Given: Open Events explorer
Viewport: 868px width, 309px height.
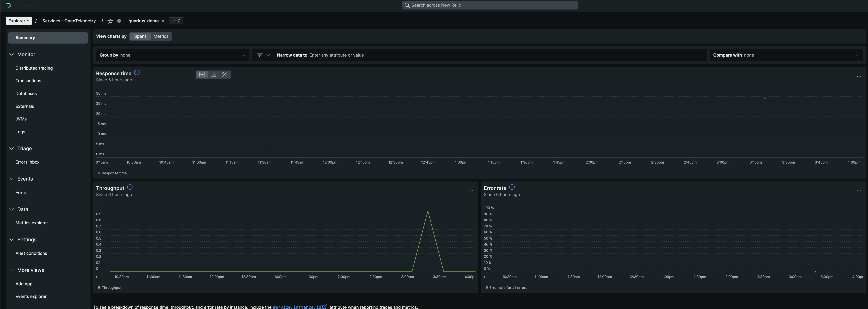Looking at the screenshot, I should 31,297.
